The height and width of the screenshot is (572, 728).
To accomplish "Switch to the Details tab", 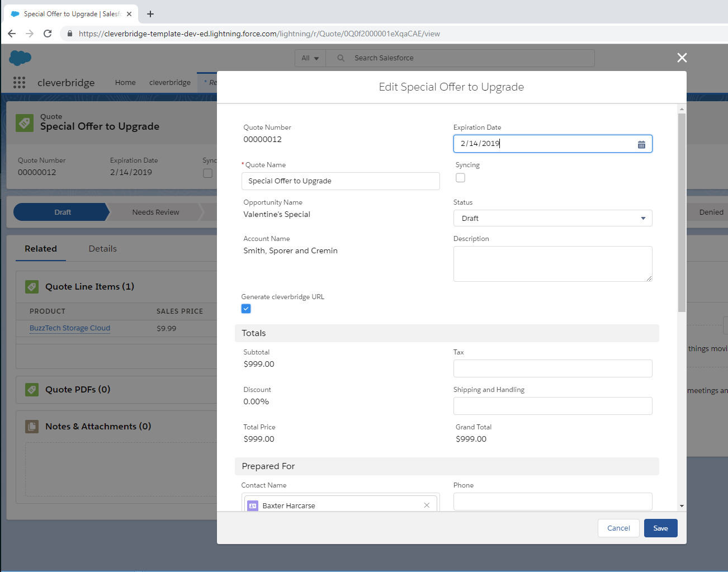I will click(102, 249).
